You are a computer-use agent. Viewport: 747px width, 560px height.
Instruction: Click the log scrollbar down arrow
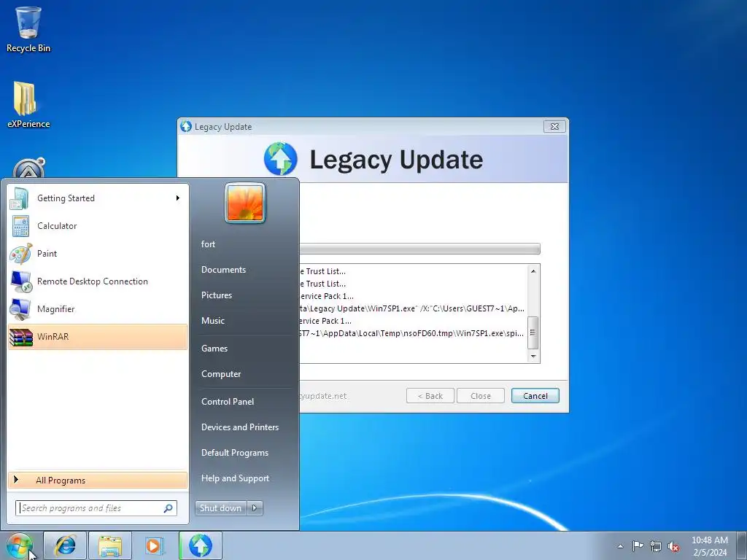[x=533, y=356]
